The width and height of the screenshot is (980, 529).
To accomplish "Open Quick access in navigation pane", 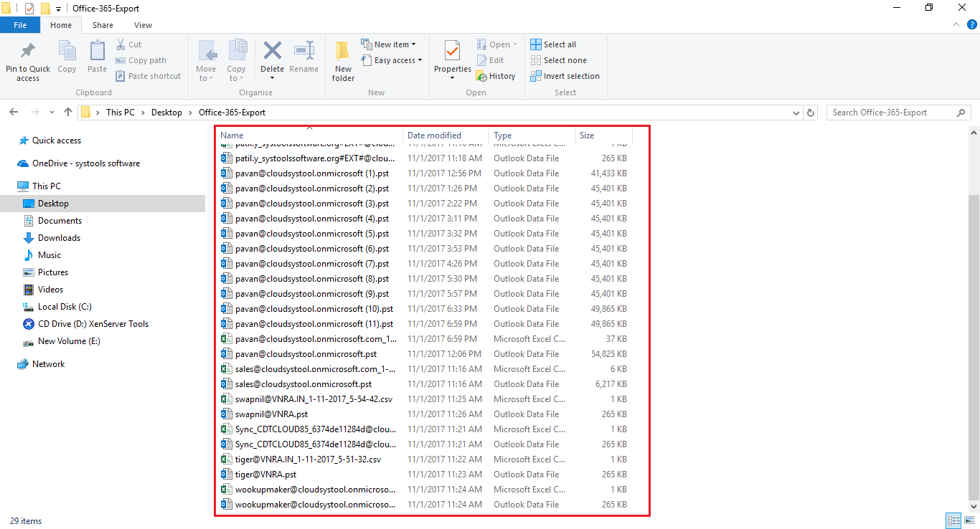I will coord(57,140).
